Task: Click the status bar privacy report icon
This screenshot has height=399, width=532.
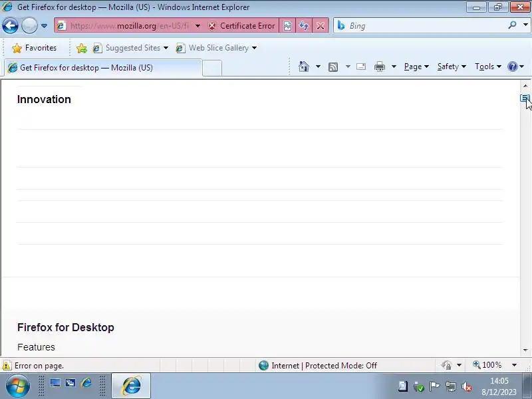Action: 446,365
